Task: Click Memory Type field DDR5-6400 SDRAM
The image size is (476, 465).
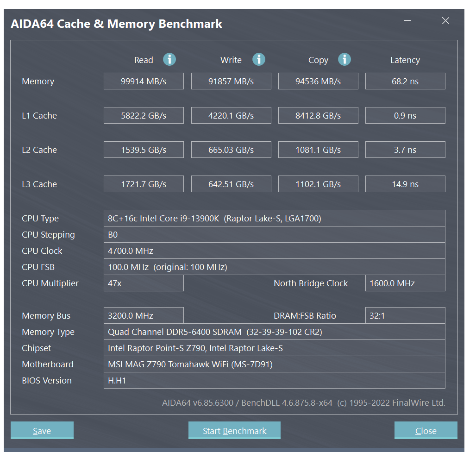Action: tap(275, 332)
